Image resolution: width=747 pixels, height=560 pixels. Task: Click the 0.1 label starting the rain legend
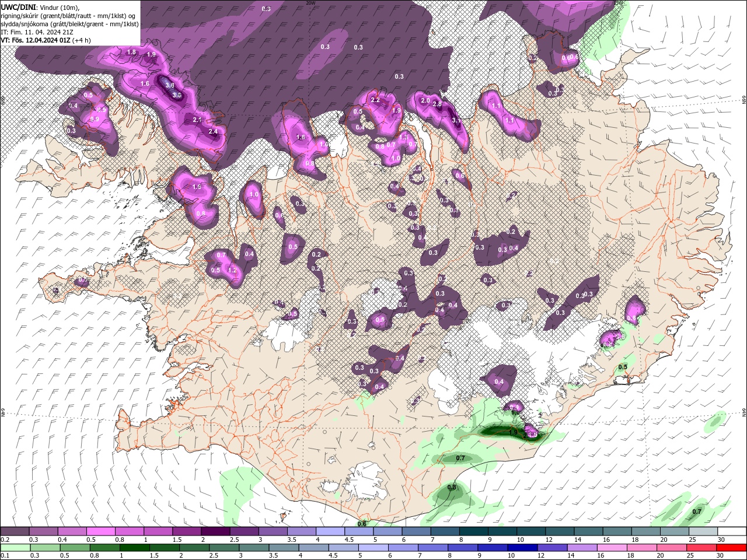(5, 556)
